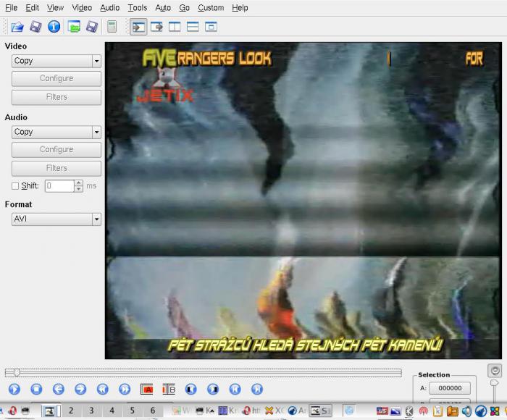Set selection marker B
The image size is (507, 420).
169,389
